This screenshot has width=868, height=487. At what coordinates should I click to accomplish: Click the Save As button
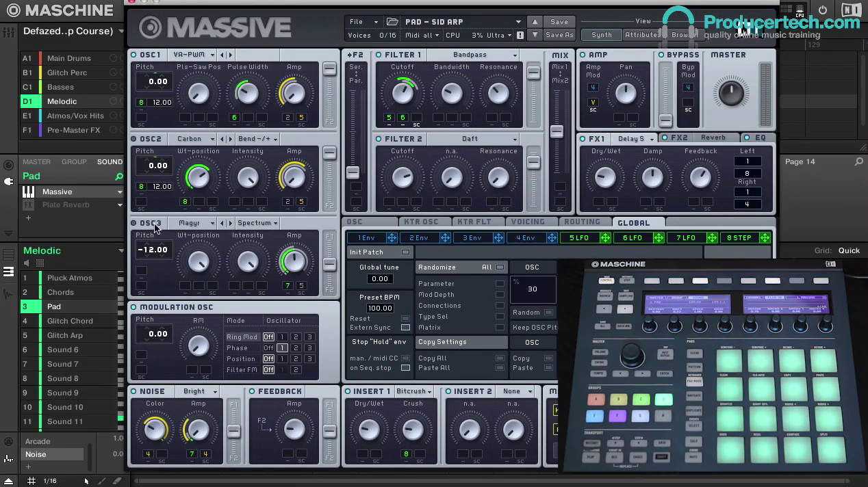559,35
